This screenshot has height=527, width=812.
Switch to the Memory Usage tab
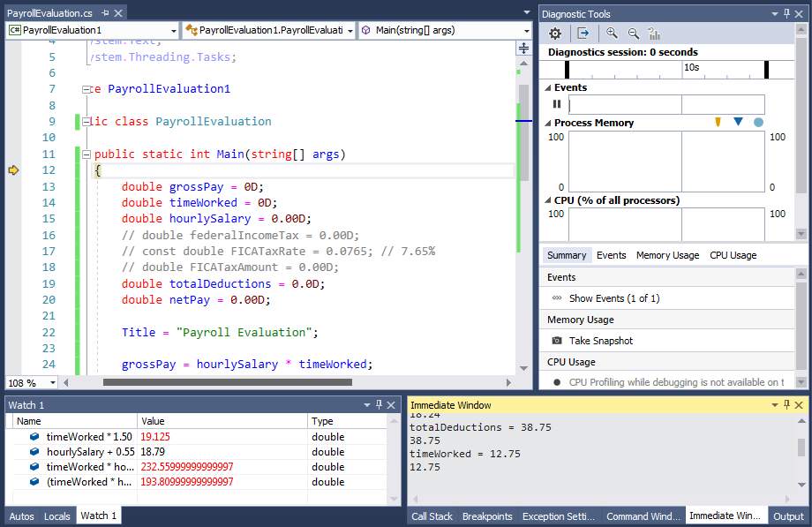tap(667, 255)
